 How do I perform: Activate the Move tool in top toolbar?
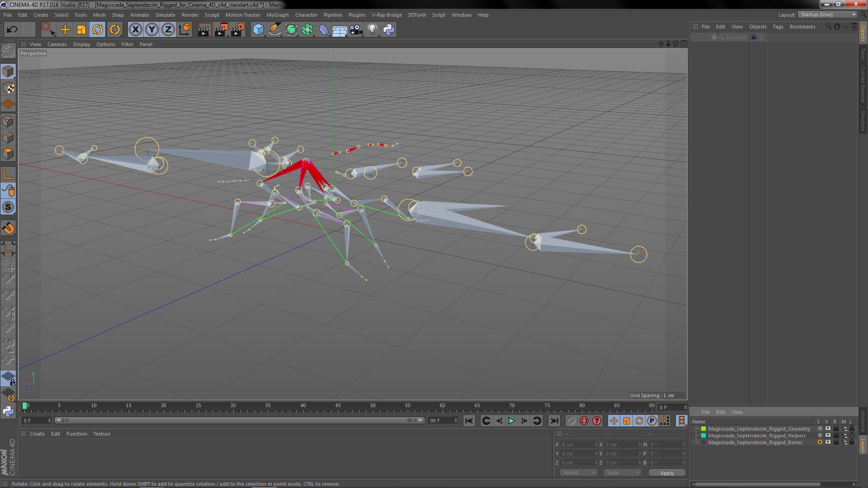click(x=65, y=30)
